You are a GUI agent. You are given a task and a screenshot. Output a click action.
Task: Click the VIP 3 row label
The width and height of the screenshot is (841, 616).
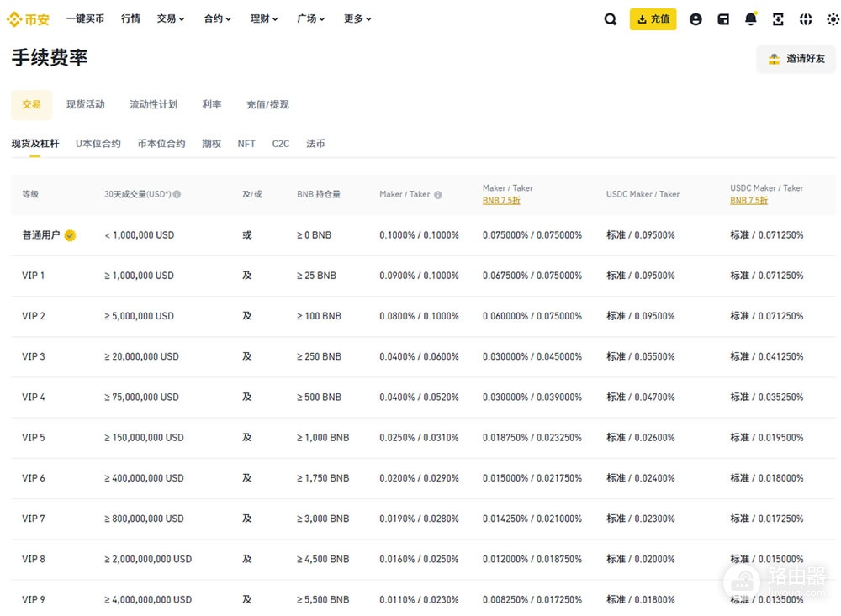(34, 356)
